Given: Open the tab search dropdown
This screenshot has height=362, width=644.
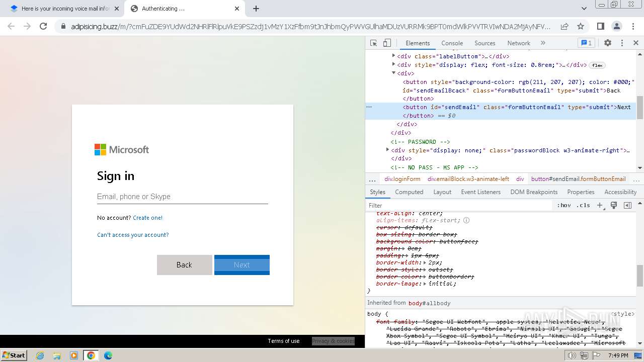Looking at the screenshot, I should 584,9.
